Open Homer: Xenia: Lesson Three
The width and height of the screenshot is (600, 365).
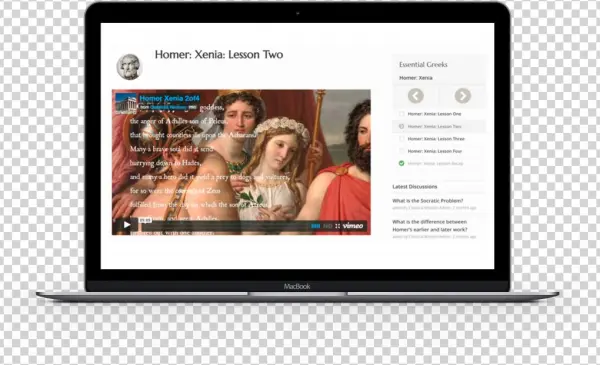436,139
